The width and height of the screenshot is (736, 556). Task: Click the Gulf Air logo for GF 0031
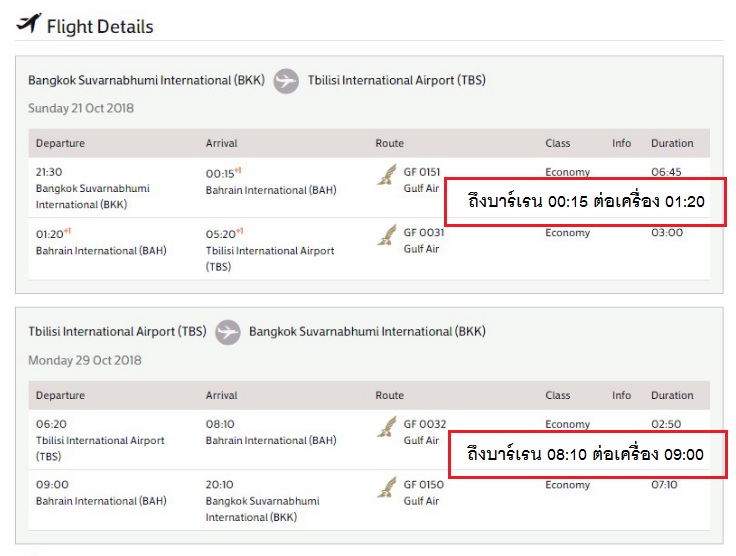coord(387,236)
